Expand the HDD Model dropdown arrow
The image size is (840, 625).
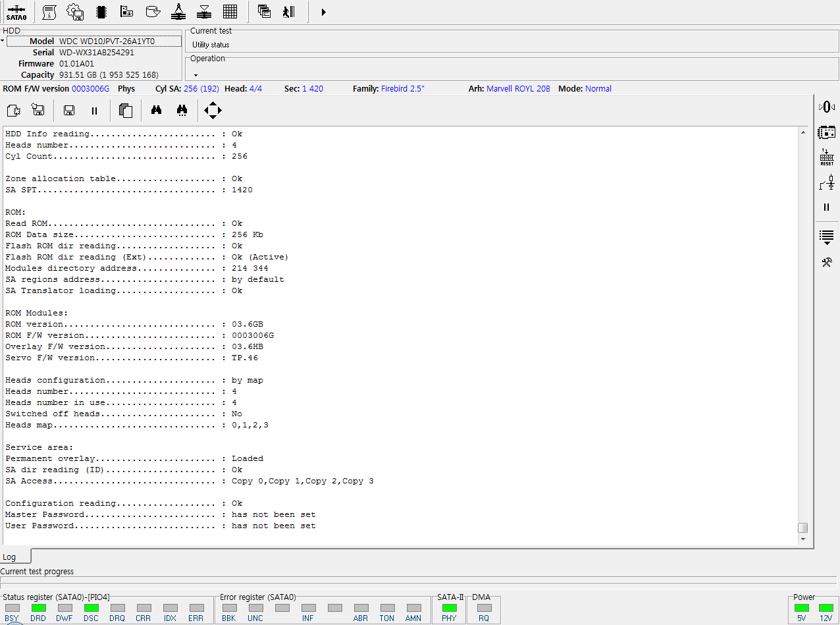pyautogui.click(x=3, y=41)
